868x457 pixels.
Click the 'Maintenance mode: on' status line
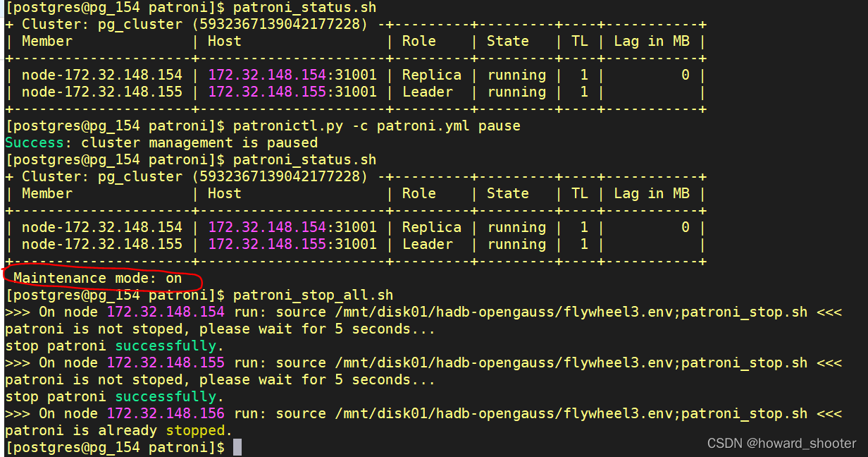pos(98,279)
